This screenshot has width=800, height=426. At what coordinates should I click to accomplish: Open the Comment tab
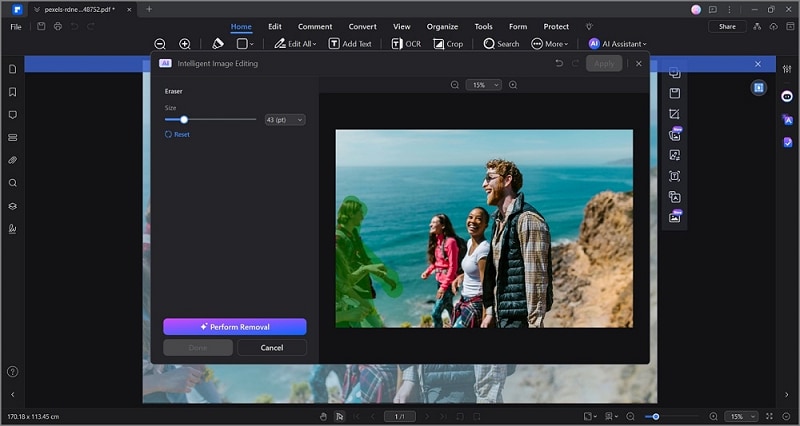315,27
